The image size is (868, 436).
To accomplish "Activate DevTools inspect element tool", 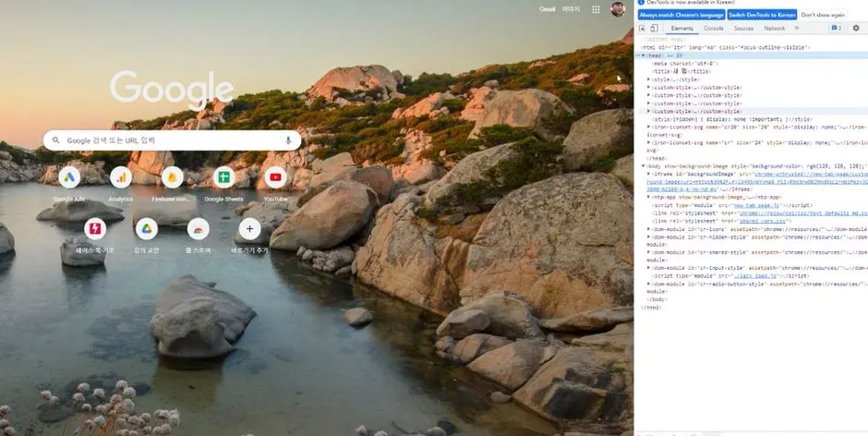I will (x=642, y=29).
